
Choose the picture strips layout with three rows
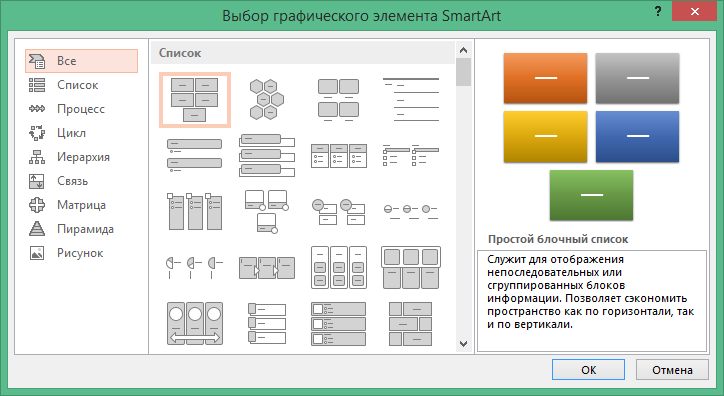click(266, 324)
